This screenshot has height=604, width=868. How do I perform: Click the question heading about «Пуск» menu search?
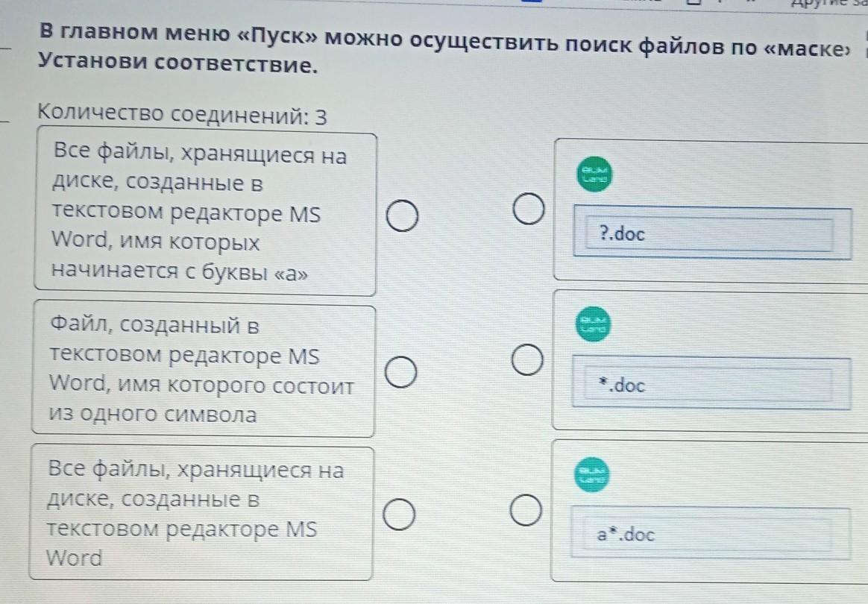pyautogui.click(x=447, y=34)
